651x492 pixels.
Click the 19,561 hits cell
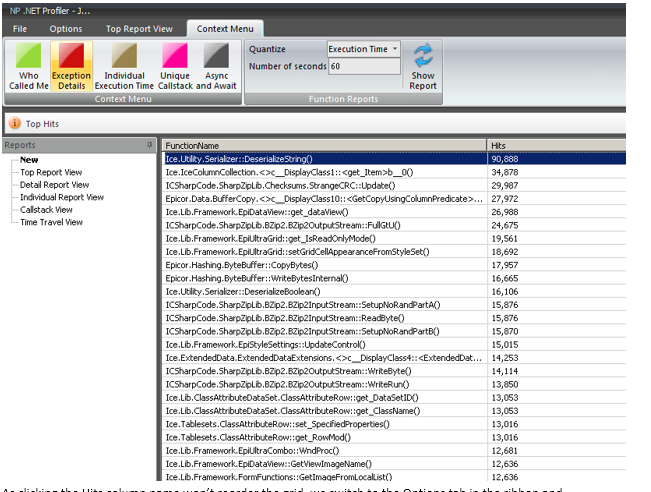[557, 239]
